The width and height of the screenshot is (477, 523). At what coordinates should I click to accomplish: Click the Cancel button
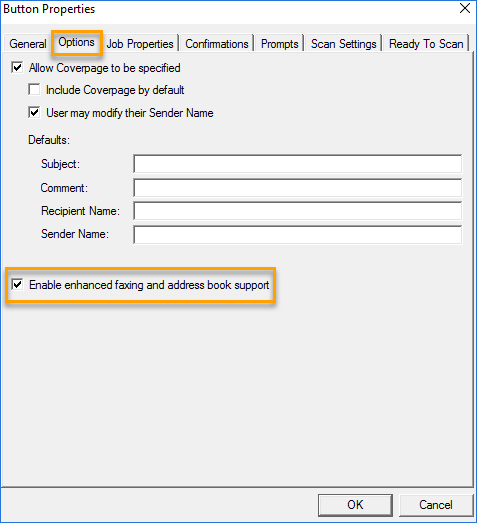(x=436, y=505)
